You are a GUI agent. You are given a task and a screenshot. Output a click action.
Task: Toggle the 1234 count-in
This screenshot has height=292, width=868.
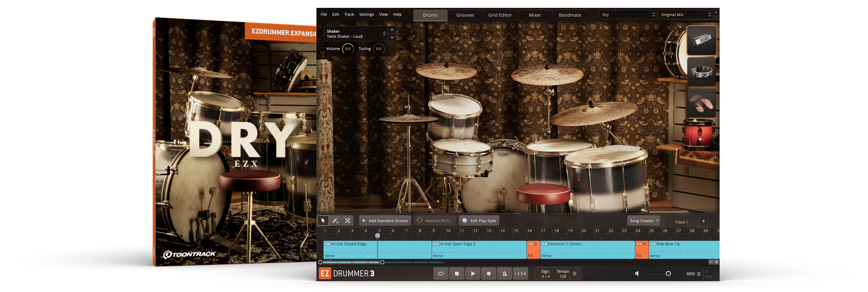(520, 274)
